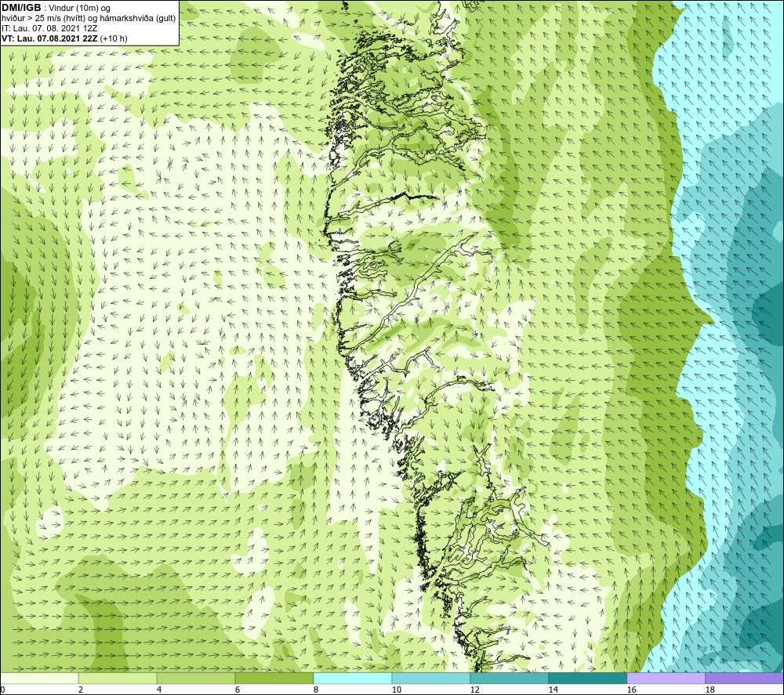
Task: Click the 'VT: Lau. 07.08.2021 22Z (+10 h)' line
Action: pyautogui.click(x=64, y=38)
